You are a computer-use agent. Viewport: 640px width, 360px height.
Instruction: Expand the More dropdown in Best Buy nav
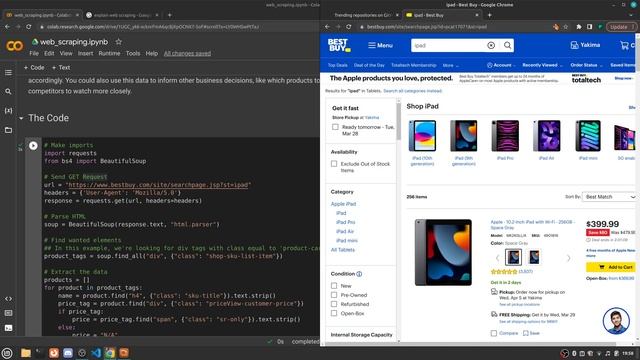(451, 65)
